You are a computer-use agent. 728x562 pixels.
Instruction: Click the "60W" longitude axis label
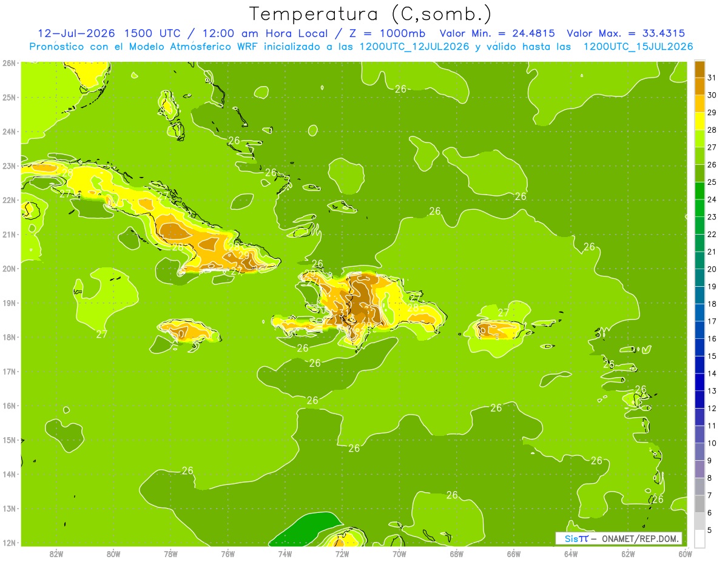[685, 553]
